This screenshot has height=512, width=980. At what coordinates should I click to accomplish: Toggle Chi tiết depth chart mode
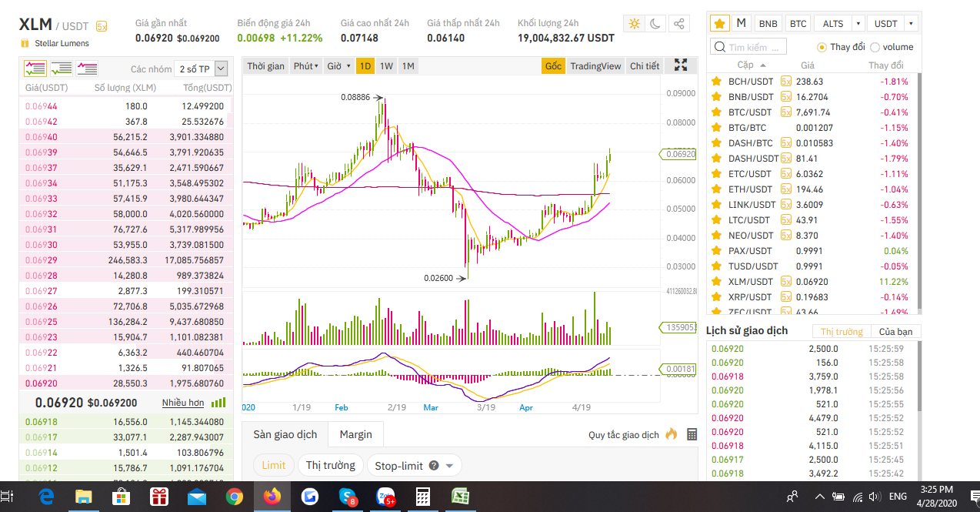pyautogui.click(x=645, y=66)
